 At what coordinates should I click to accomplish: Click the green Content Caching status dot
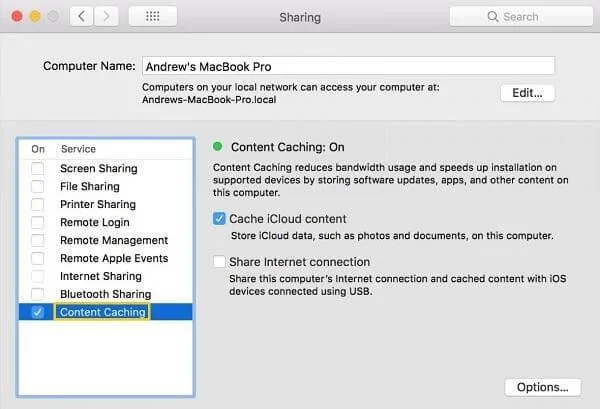coord(219,146)
